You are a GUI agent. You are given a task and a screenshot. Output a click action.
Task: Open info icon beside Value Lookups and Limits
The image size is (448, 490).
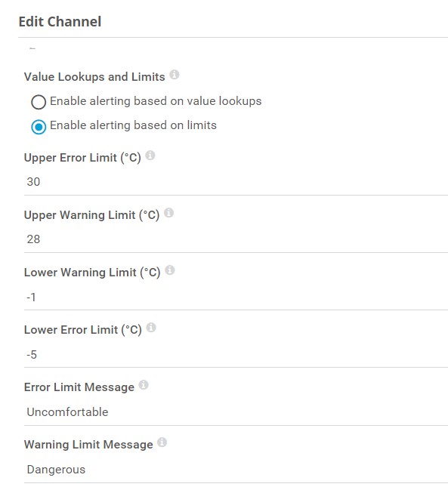point(174,75)
